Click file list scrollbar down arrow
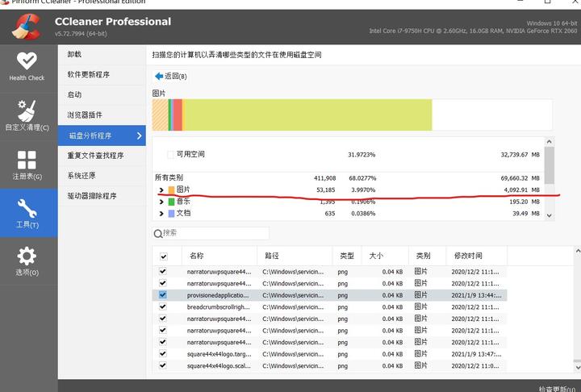The height and width of the screenshot is (392, 581). [577, 367]
